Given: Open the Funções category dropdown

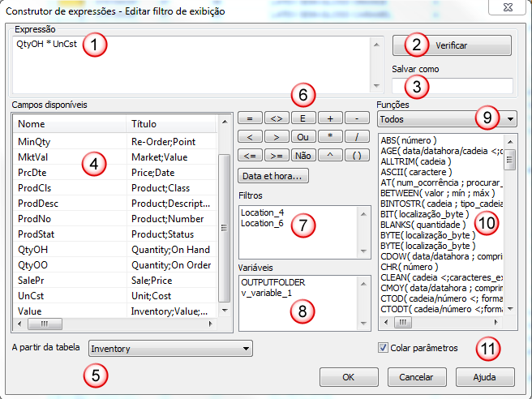Looking at the screenshot, I should 510,119.
